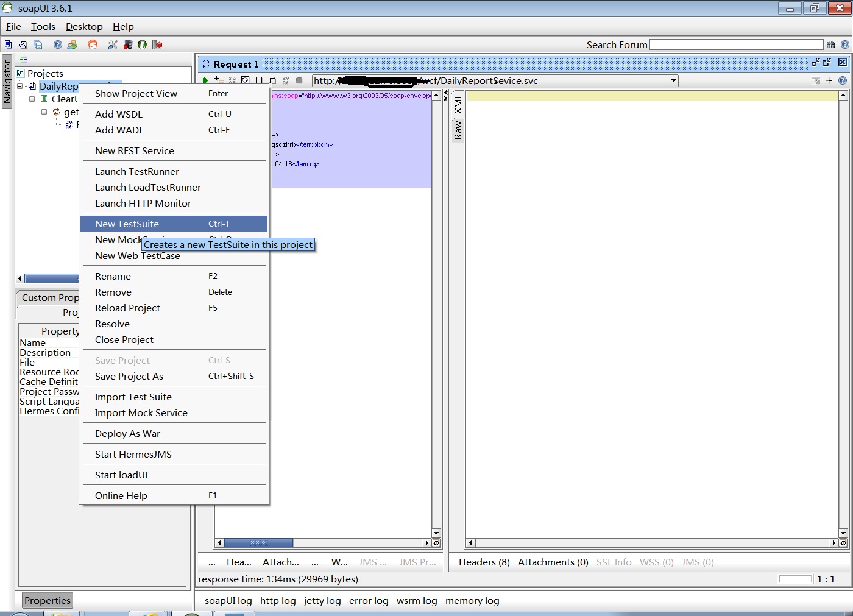Click the save all projects toolbar icon
This screenshot has height=616, width=853.
(x=38, y=44)
